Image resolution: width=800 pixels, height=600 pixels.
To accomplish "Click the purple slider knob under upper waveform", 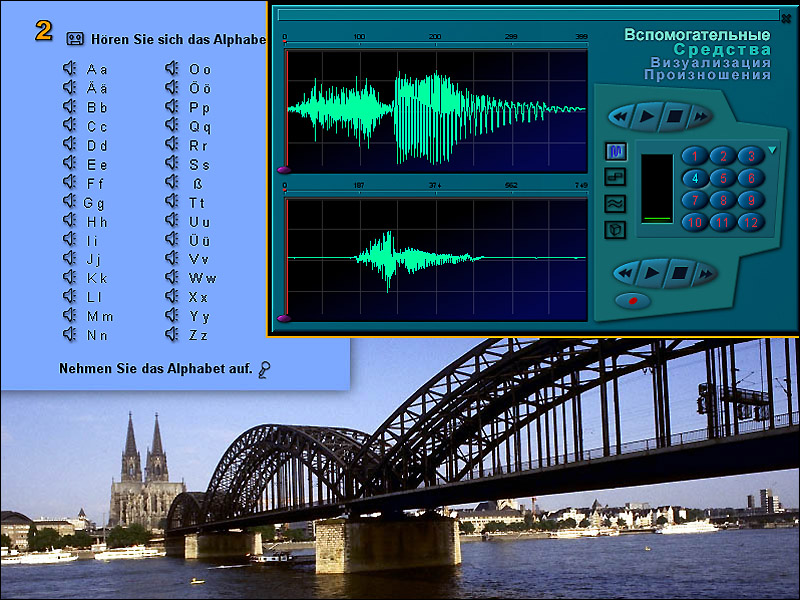I will tap(283, 171).
